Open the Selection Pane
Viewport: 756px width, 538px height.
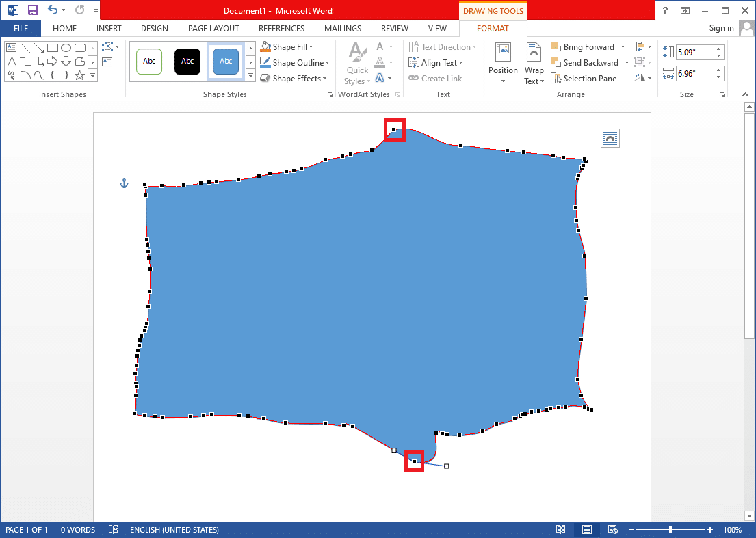(x=584, y=78)
